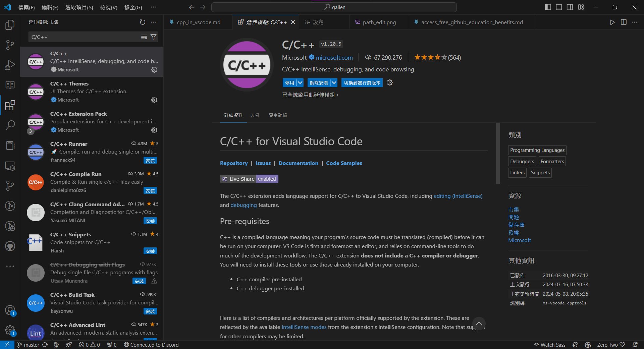Screen dimensions: 644x349
Task: Open notifications from the status bar bell
Action: [x=635, y=345]
